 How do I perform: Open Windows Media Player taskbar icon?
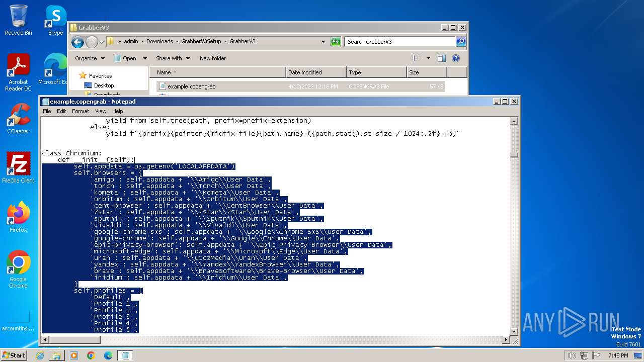pos(74,355)
